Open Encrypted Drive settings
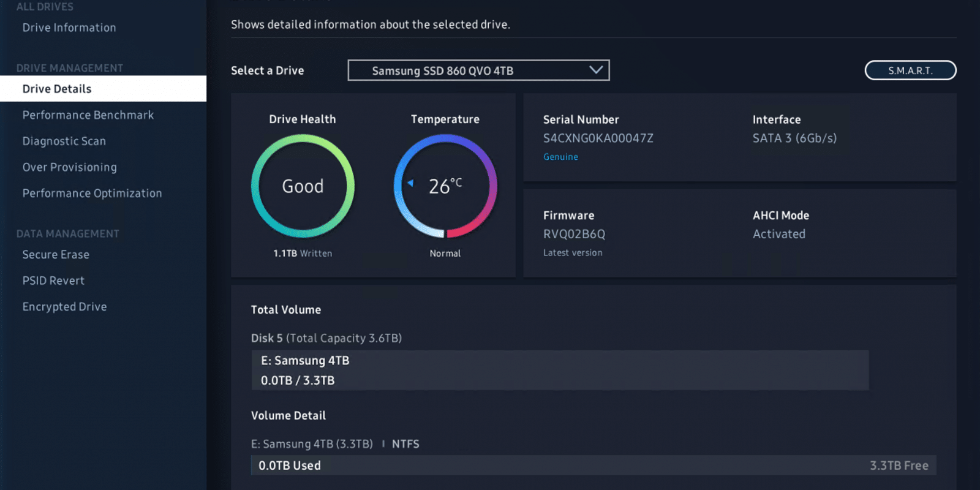Image resolution: width=980 pixels, height=490 pixels. pyautogui.click(x=64, y=307)
